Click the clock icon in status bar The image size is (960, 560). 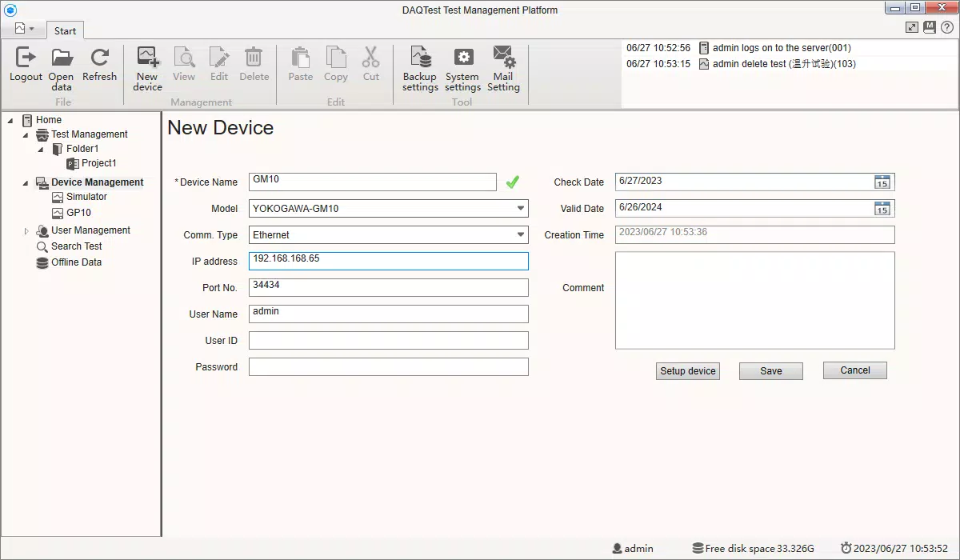(846, 549)
